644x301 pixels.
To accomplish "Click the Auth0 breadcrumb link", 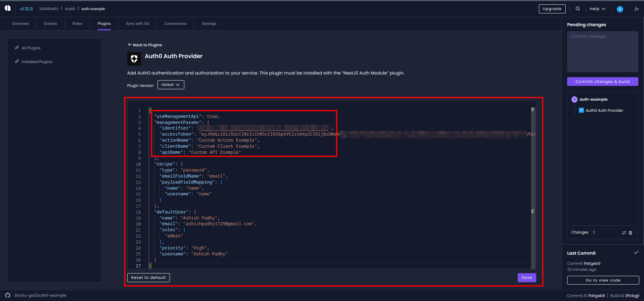I will click(x=70, y=9).
